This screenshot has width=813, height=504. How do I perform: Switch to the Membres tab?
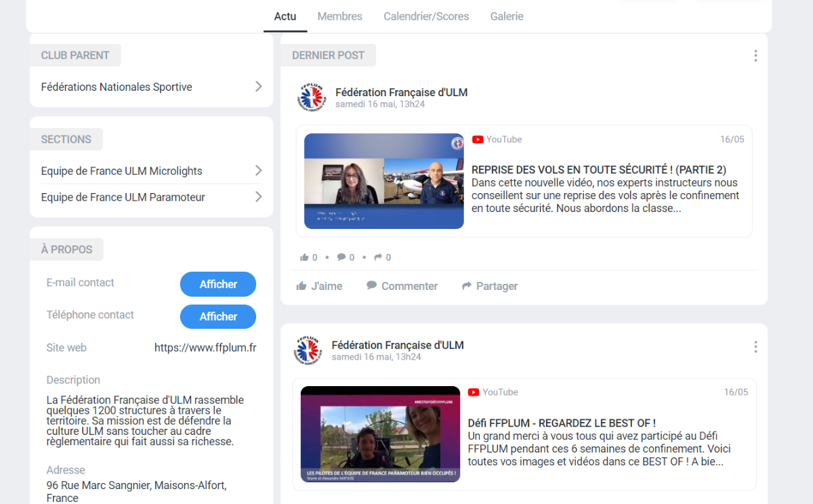[x=339, y=16]
